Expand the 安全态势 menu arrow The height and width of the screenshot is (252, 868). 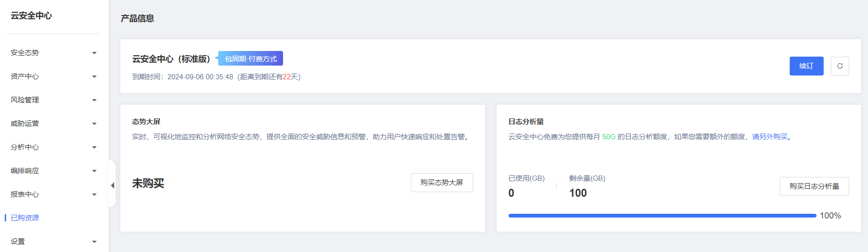tap(94, 53)
